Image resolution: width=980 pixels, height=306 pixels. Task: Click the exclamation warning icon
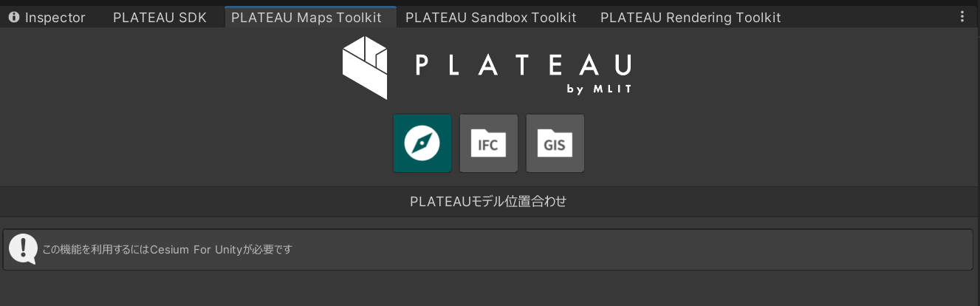24,250
